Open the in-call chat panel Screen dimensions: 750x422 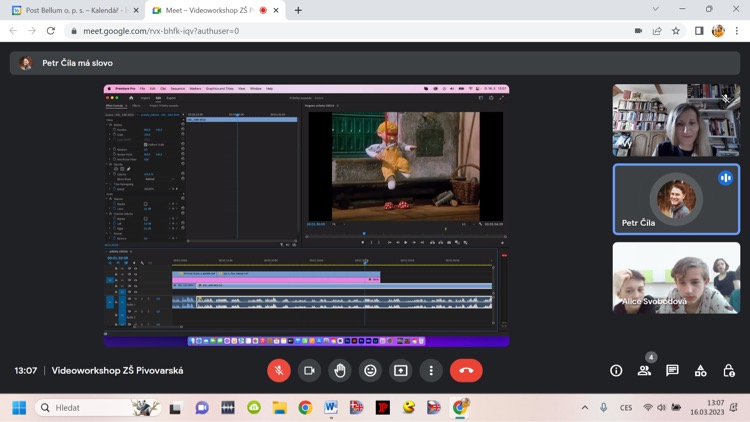coord(672,370)
